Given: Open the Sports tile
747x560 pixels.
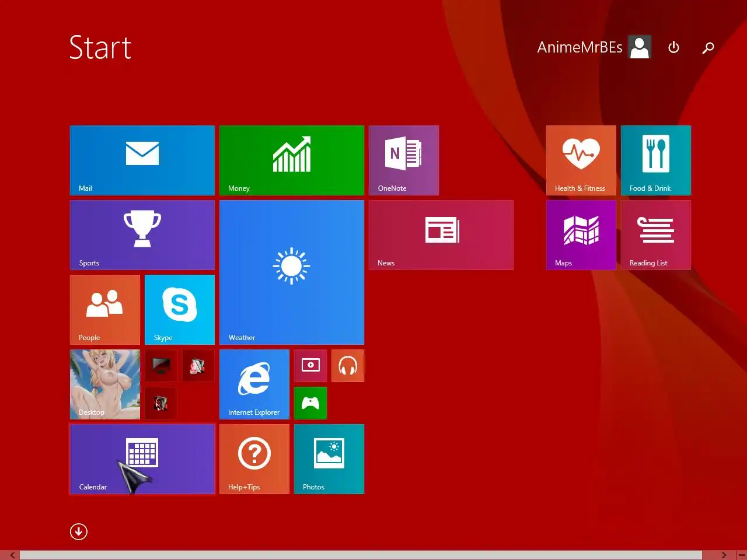Looking at the screenshot, I should pos(142,235).
